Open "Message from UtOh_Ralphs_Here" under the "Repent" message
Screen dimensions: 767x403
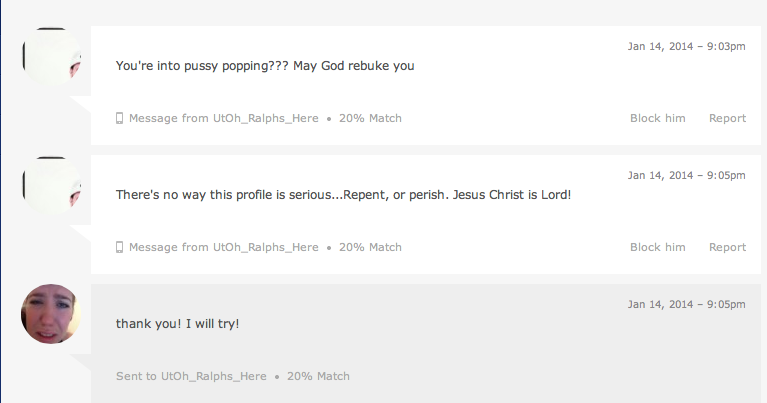click(x=223, y=247)
